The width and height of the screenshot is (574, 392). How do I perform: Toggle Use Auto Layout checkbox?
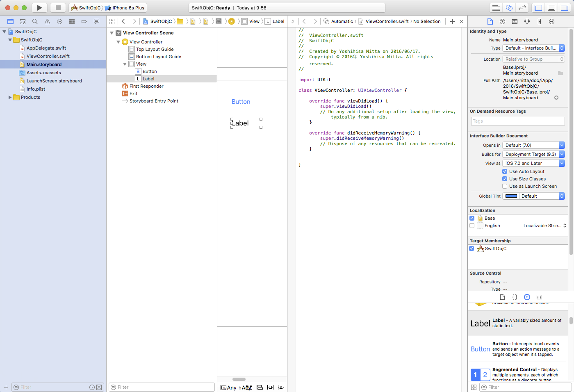click(505, 171)
